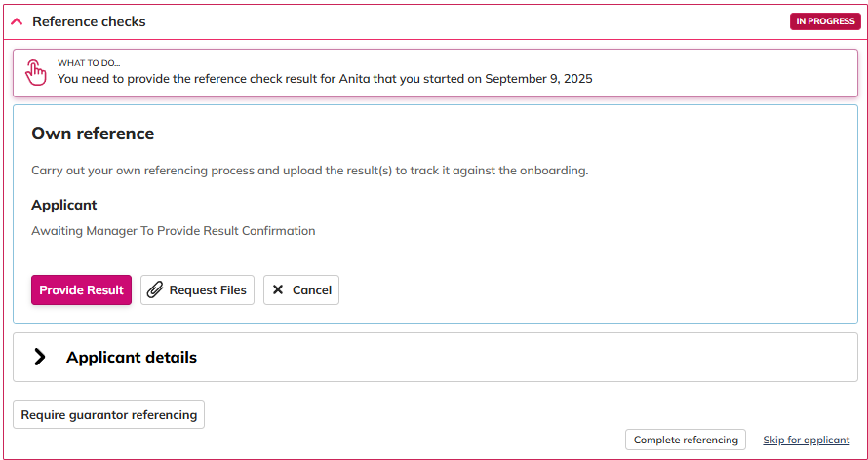Click the Provide Result button
Screen dimensions: 868x460
pos(81,289)
